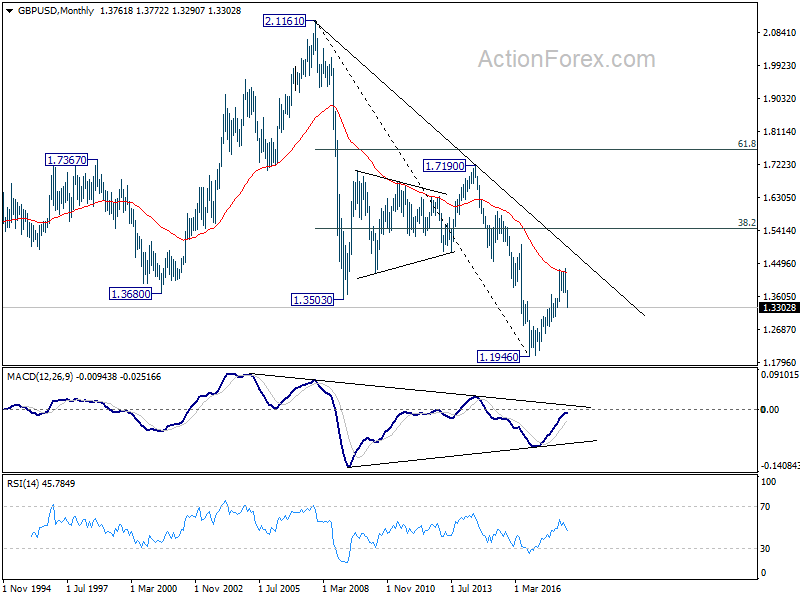Open the chart menu triangle beside GBPUSD
This screenshot has height=600, width=800.
click(x=9, y=11)
